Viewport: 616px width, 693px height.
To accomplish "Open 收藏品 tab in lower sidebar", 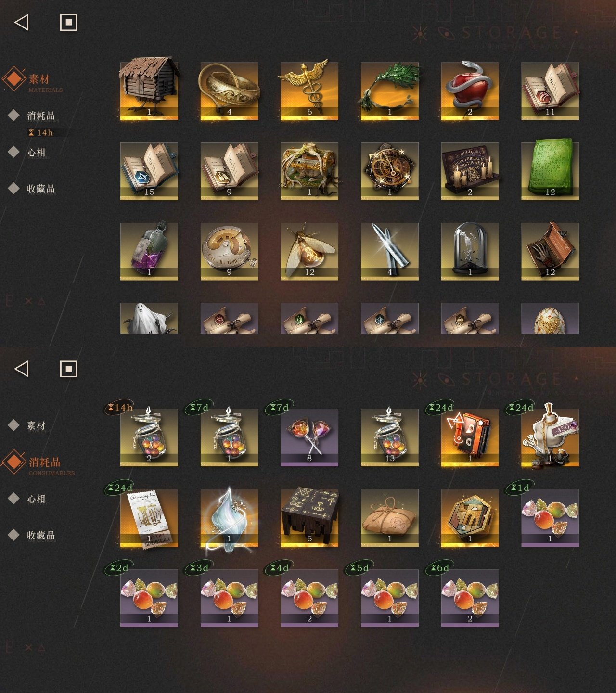I will (40, 535).
